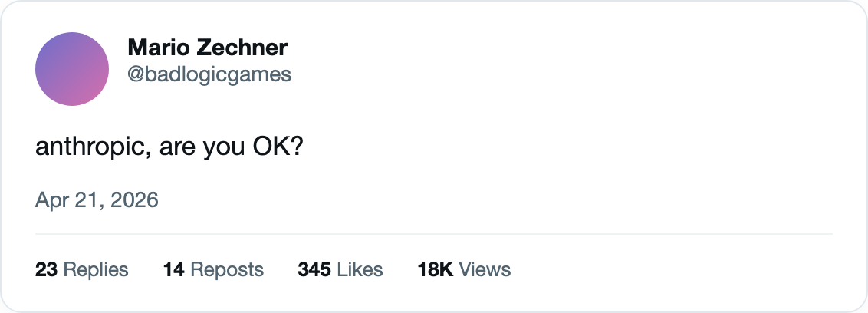The height and width of the screenshot is (313, 868).
Task: Click the bold number 23
Action: (47, 269)
